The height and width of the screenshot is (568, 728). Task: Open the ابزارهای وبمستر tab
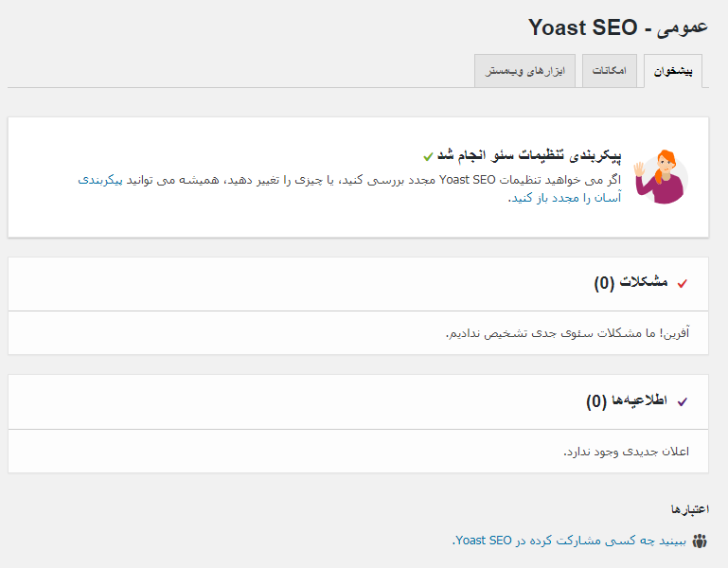tap(524, 71)
